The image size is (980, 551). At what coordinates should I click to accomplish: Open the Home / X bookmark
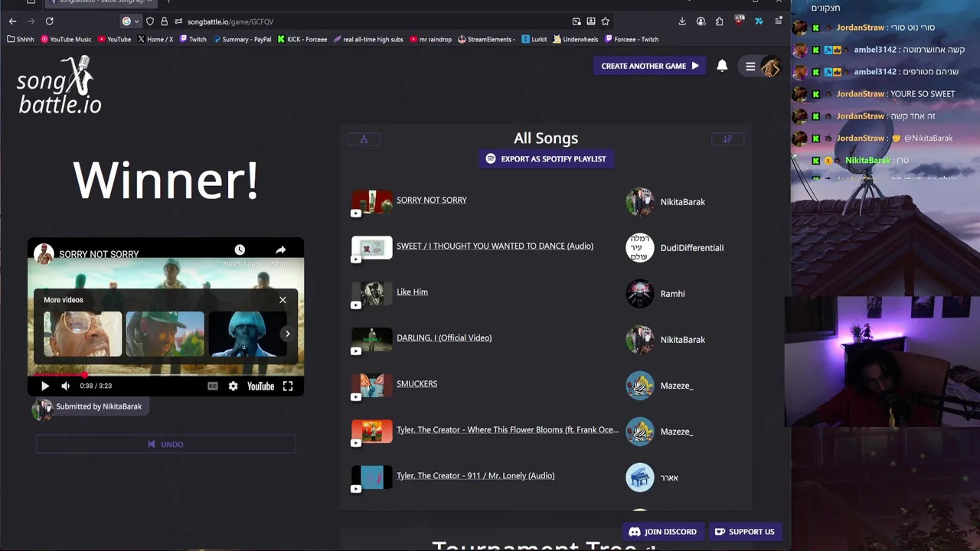155,39
